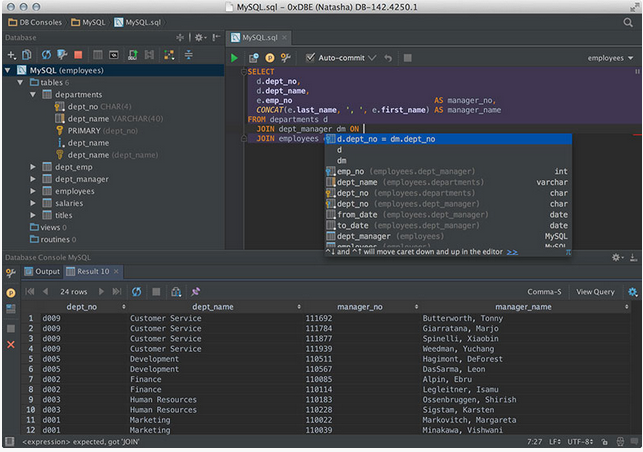The height and width of the screenshot is (452, 643).
Task: Choose d.dept_no = dm.dept_no completion suggestion
Action: [x=448, y=139]
